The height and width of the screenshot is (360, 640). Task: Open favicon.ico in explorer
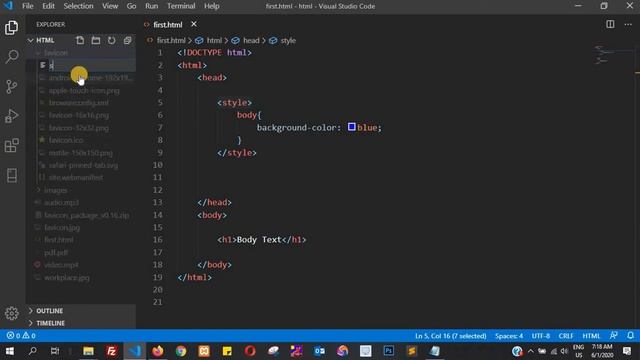[x=66, y=140]
